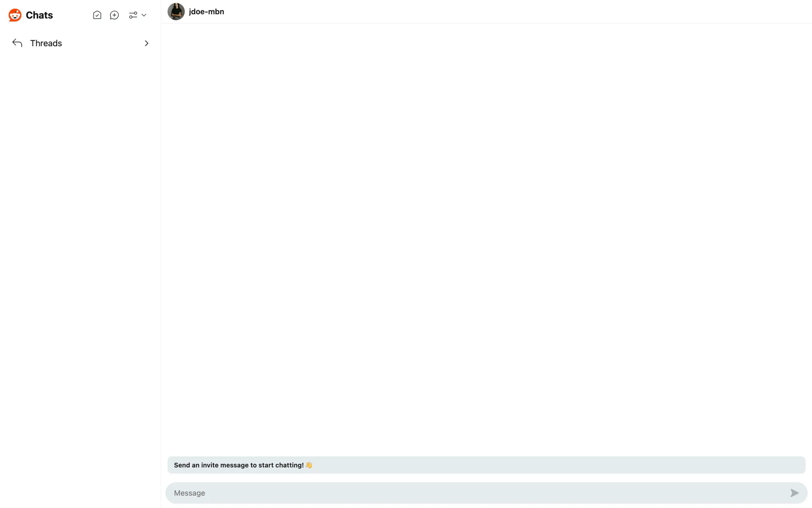The height and width of the screenshot is (508, 812).
Task: Click blank space in chat header bar
Action: tap(507, 11)
